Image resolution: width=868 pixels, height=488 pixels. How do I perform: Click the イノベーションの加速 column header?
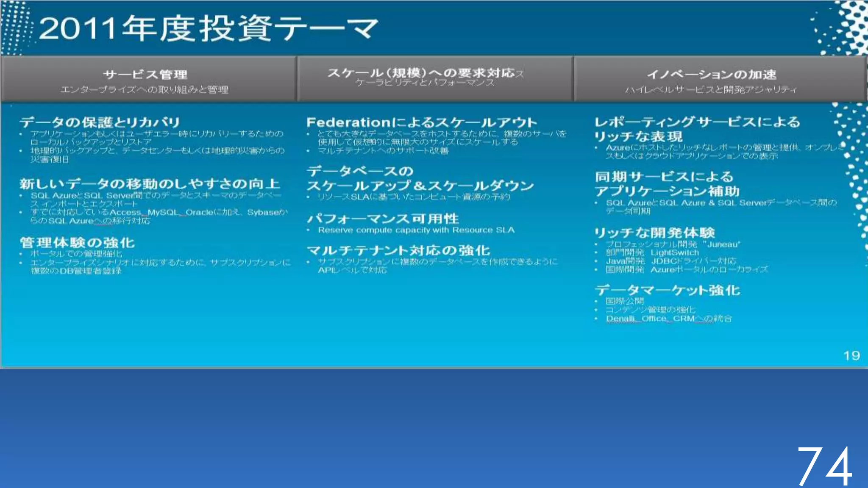(711, 75)
